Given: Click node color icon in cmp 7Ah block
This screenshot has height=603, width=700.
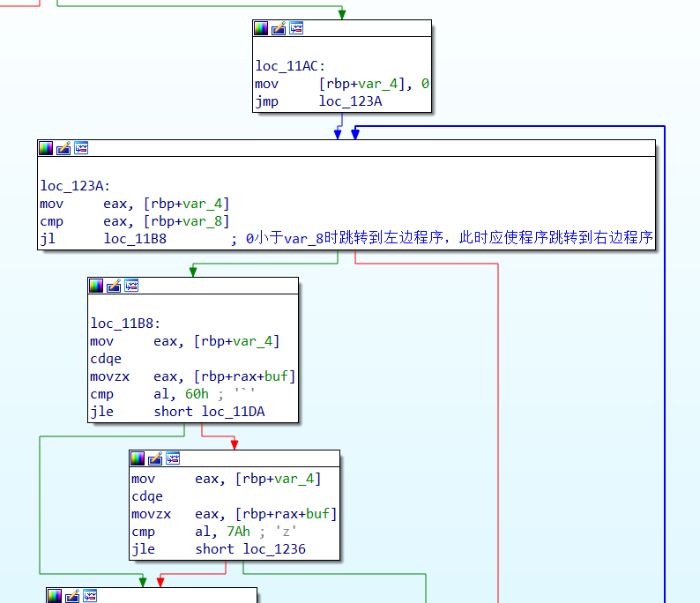Looking at the screenshot, I should [x=138, y=458].
